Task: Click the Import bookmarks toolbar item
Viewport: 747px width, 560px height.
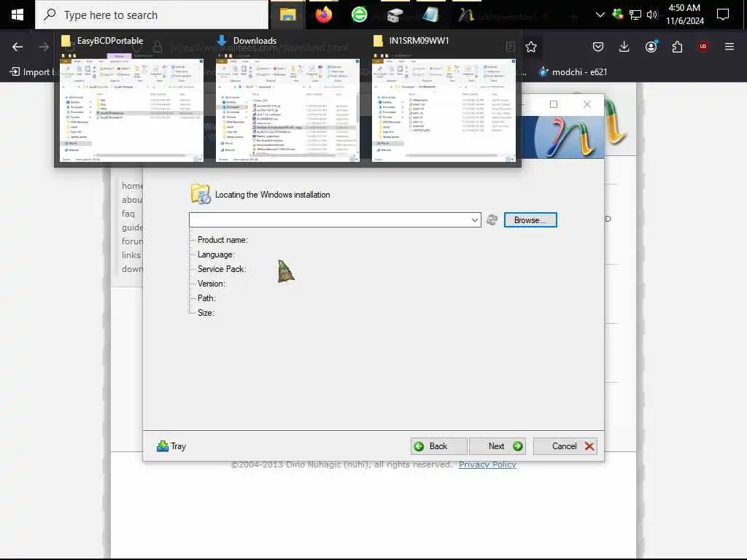Action: click(x=31, y=72)
